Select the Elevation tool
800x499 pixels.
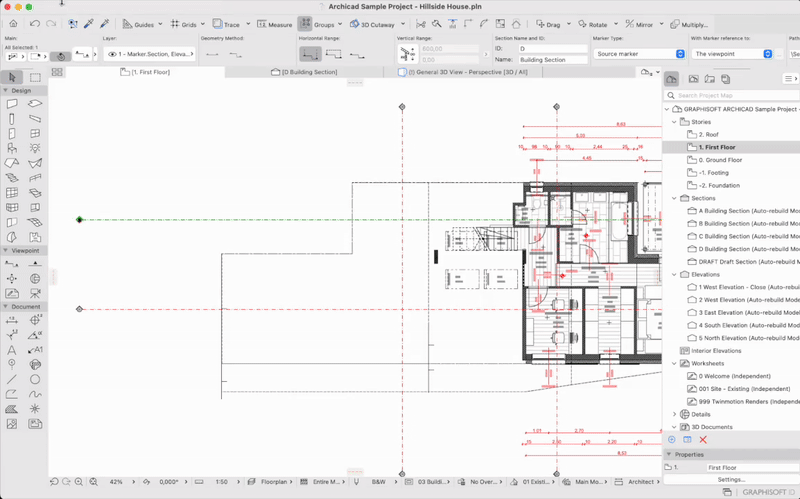(x=35, y=264)
